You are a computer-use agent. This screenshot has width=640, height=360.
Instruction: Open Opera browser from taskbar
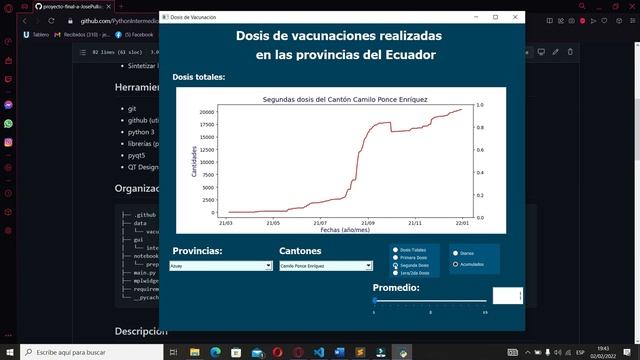click(278, 352)
